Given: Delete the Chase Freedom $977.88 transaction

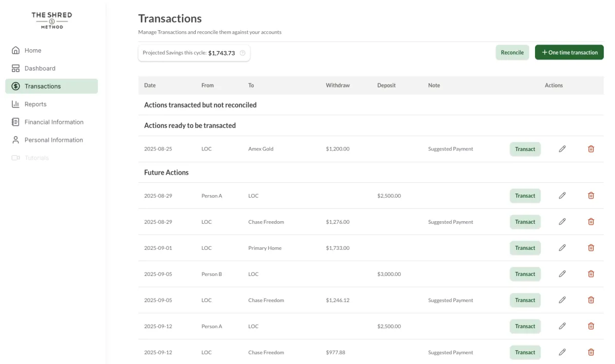Looking at the screenshot, I should coord(591,352).
